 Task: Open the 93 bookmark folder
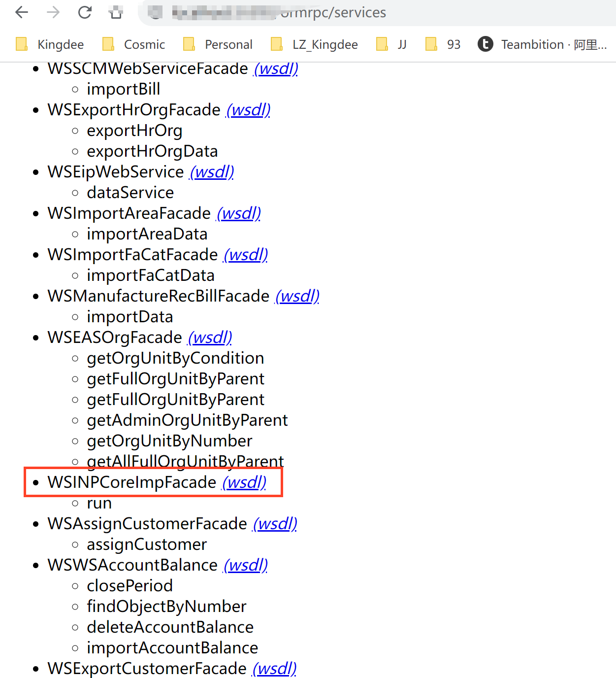[443, 44]
